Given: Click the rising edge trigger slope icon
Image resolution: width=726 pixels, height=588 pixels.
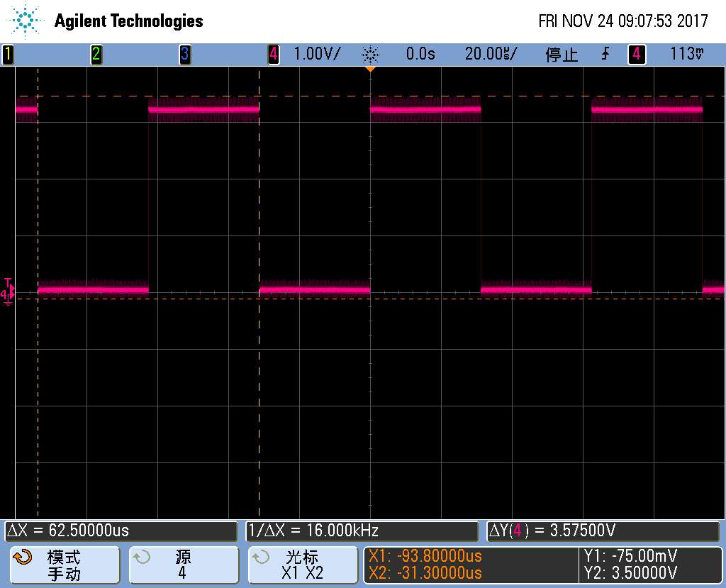Looking at the screenshot, I should (605, 54).
